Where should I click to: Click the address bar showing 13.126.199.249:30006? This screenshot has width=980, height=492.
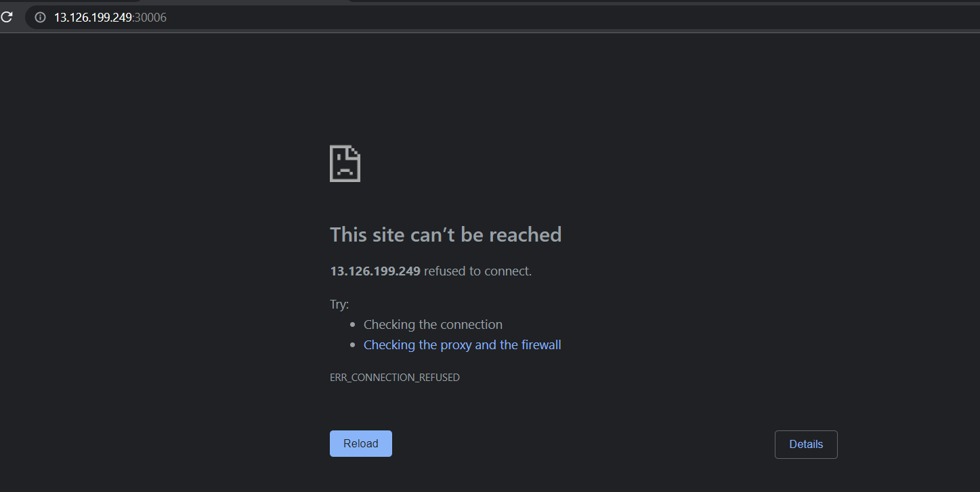pyautogui.click(x=503, y=18)
